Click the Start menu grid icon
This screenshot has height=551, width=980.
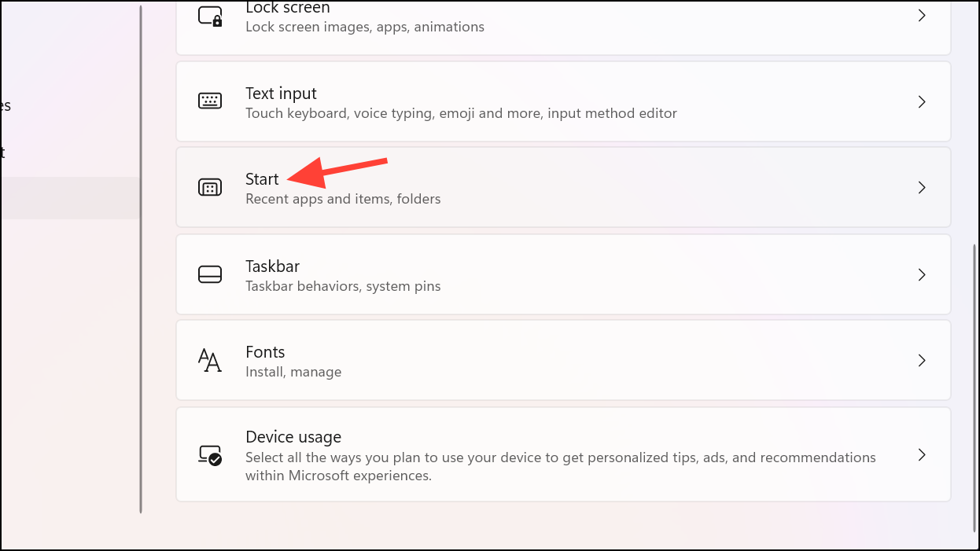[x=210, y=188]
